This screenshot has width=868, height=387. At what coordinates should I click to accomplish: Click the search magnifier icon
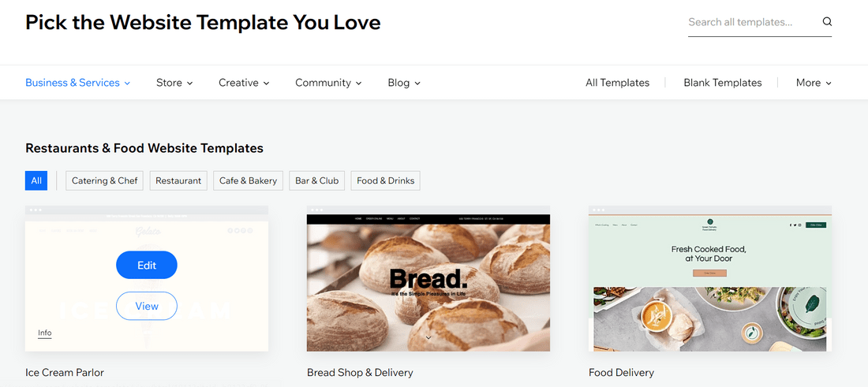pyautogui.click(x=827, y=22)
